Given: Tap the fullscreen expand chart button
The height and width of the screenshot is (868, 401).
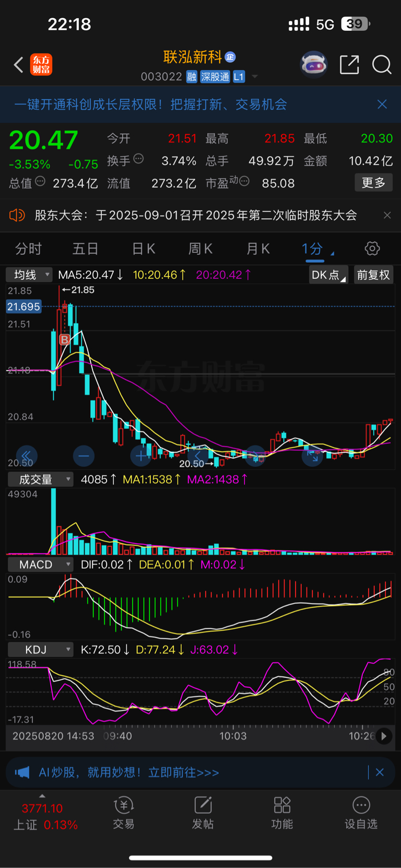Looking at the screenshot, I should 312,456.
